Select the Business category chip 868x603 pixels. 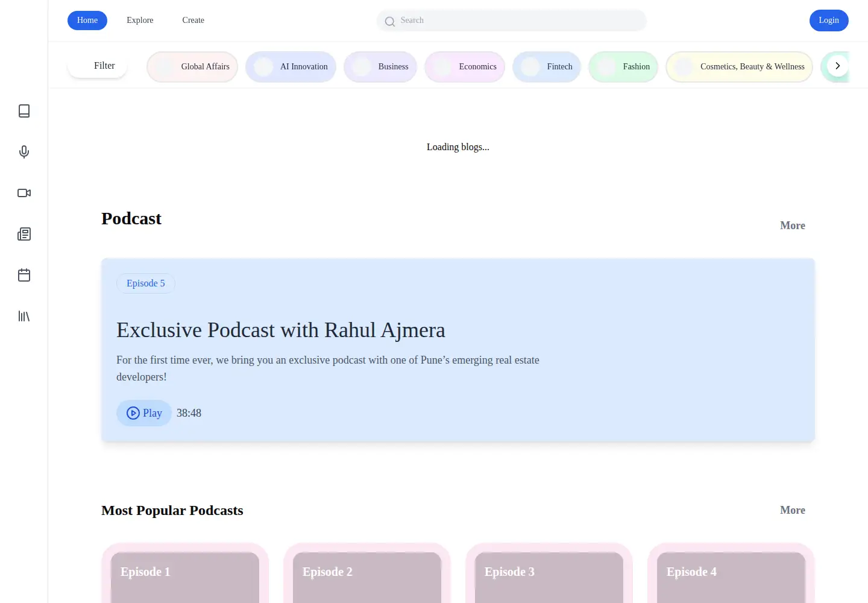[x=380, y=67]
